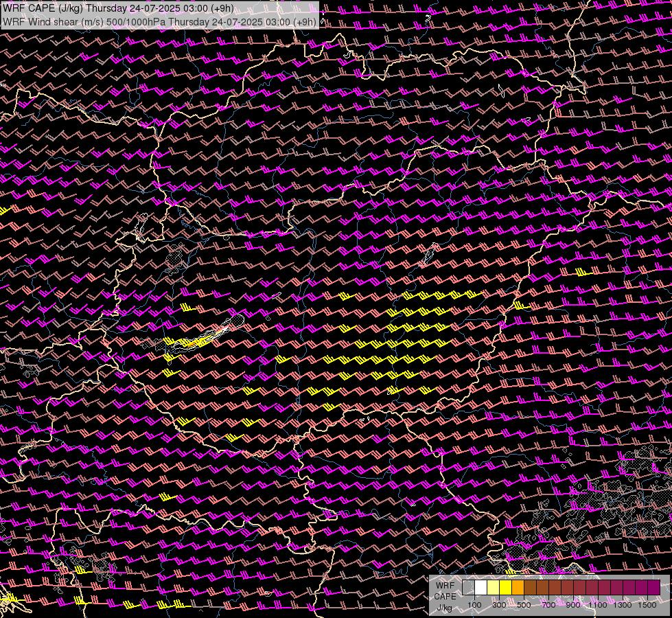The height and width of the screenshot is (618, 672).
Task: Select the purple last legend swatch
Action: tap(653, 588)
